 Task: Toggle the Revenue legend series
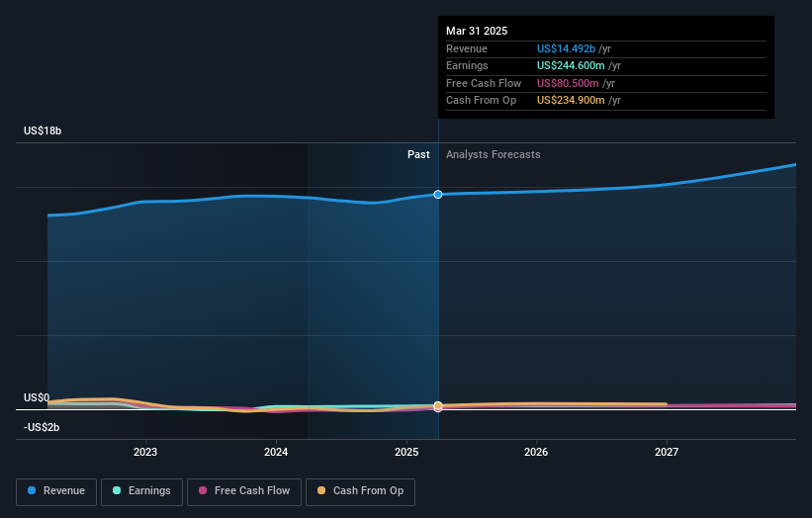(56, 491)
